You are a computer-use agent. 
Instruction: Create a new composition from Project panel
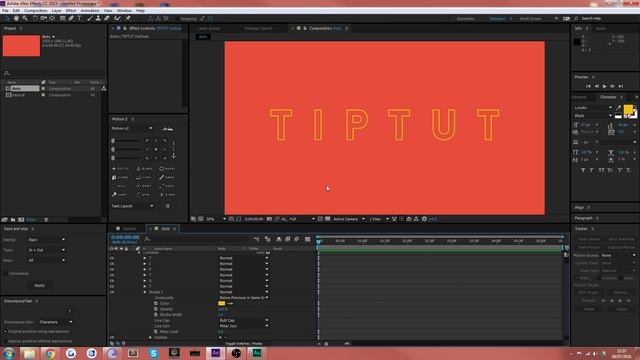[x=21, y=220]
